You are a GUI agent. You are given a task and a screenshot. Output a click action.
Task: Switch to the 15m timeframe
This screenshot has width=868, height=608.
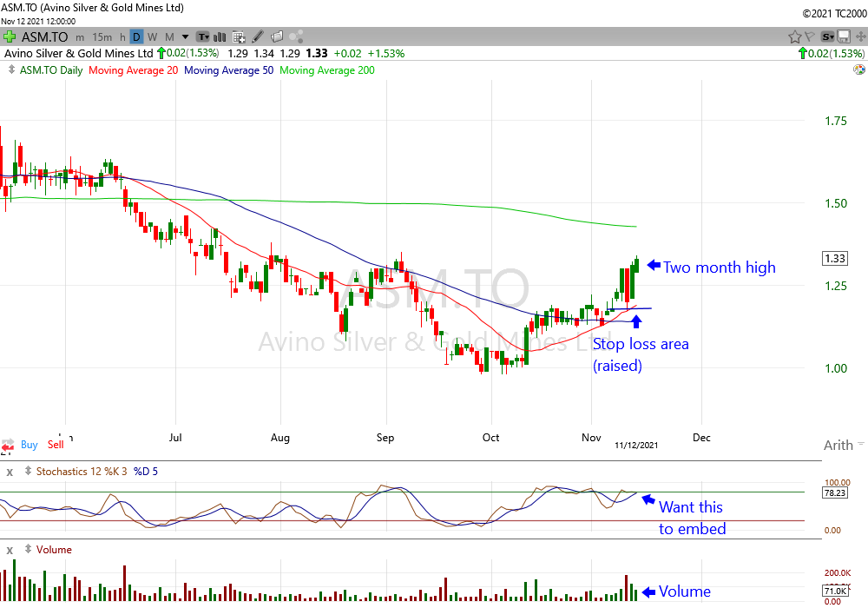click(102, 37)
